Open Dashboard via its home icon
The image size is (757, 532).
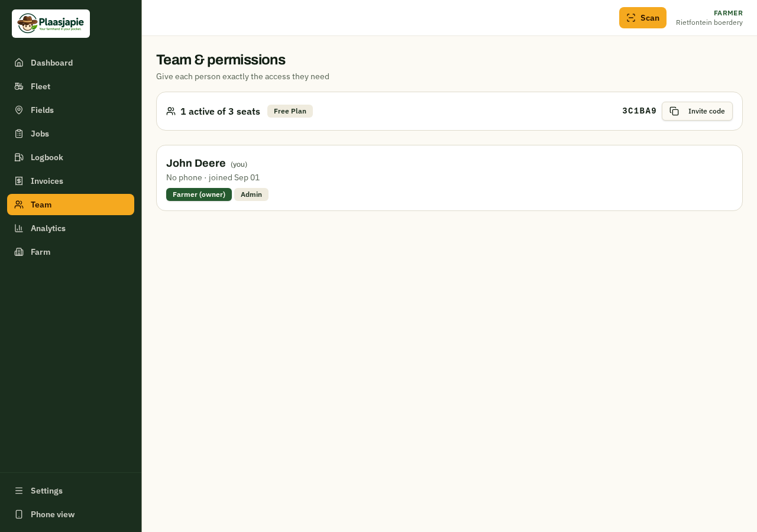(19, 63)
